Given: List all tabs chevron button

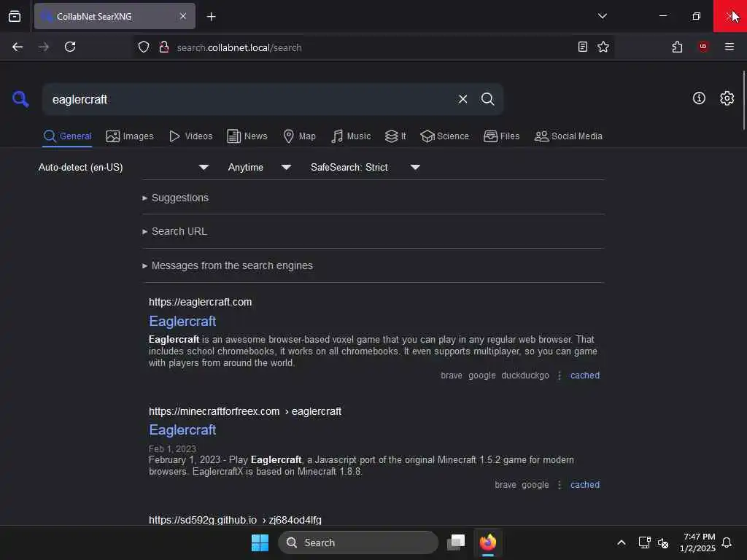Looking at the screenshot, I should pyautogui.click(x=602, y=16).
